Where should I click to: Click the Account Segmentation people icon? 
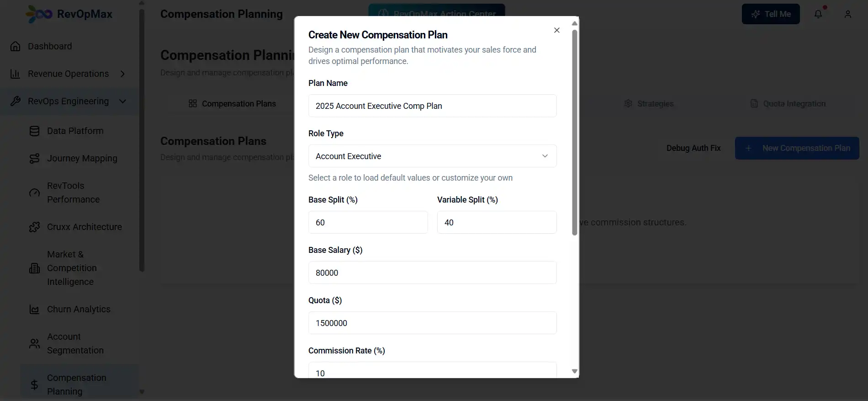[34, 343]
